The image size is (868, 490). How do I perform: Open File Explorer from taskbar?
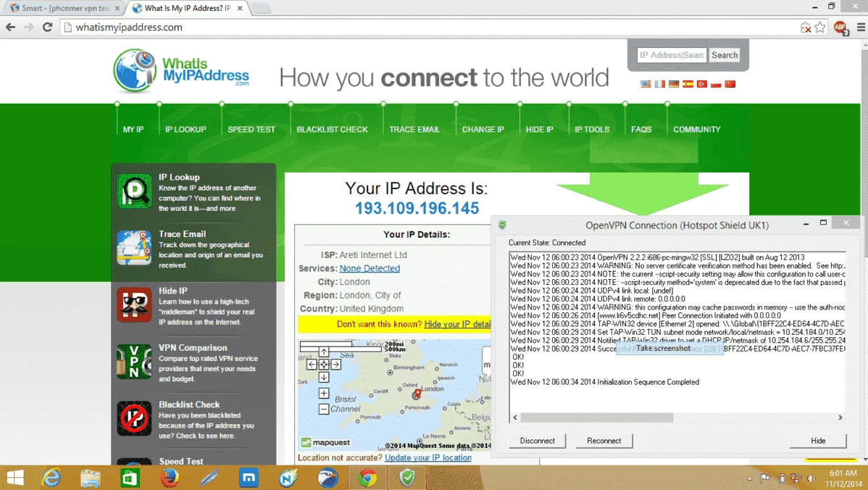click(91, 478)
